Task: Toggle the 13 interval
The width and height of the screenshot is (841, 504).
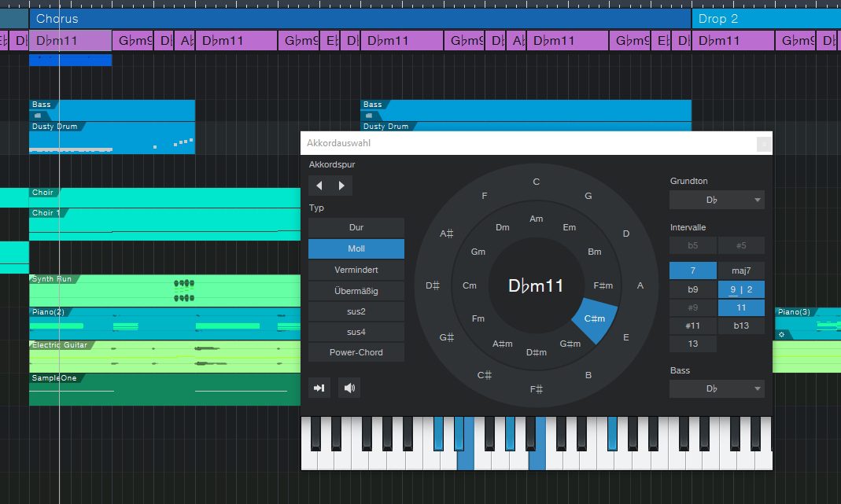Action: [x=692, y=344]
